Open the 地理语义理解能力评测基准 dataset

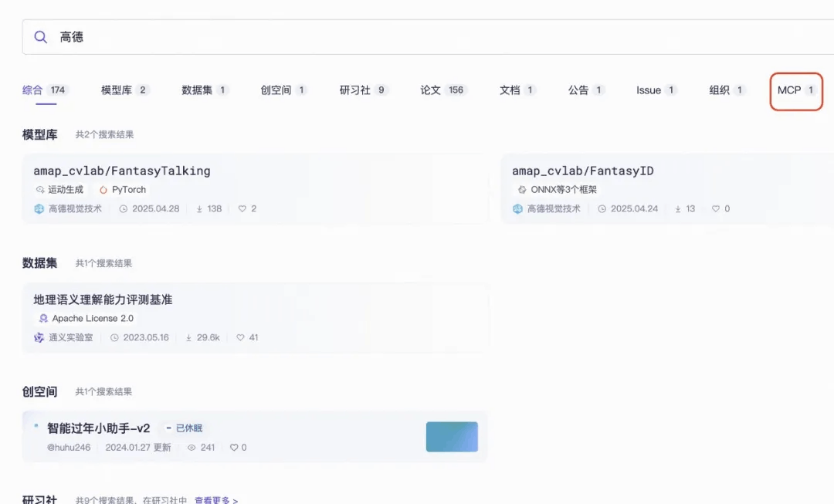pos(103,299)
